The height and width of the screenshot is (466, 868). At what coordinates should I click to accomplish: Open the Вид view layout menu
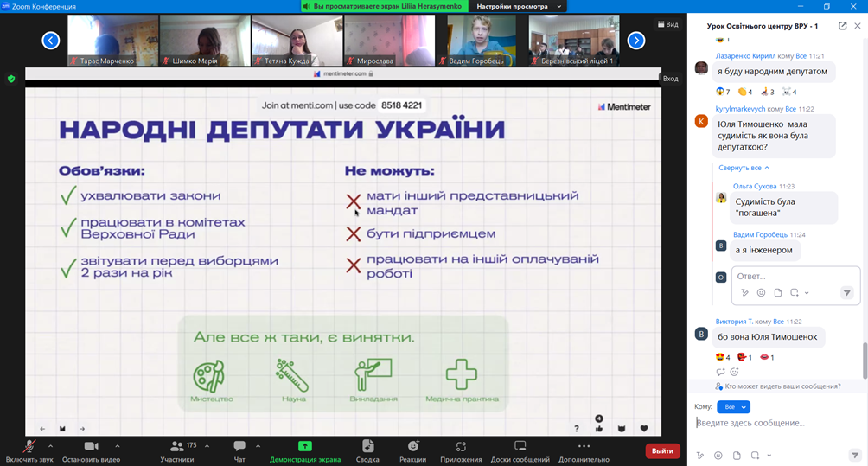tap(668, 24)
